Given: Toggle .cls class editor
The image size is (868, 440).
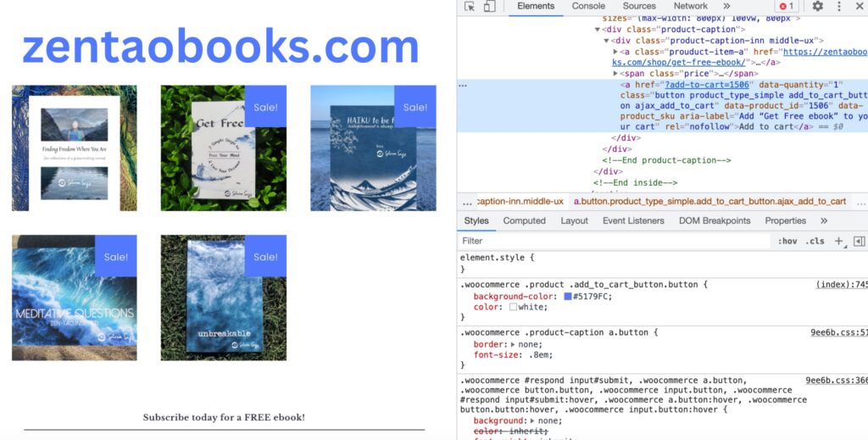Looking at the screenshot, I should tap(815, 241).
